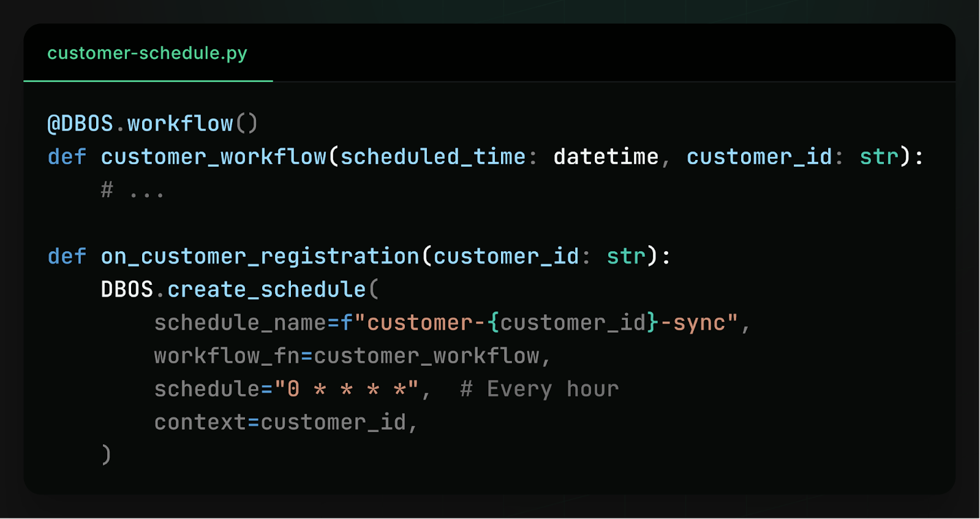The width and height of the screenshot is (980, 519).
Task: Click DBOS.create_schedule( call
Action: point(240,289)
